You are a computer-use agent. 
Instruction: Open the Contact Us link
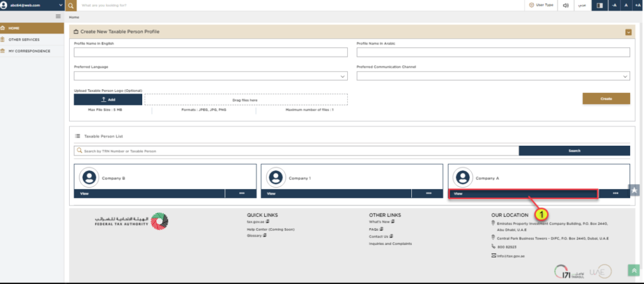[380, 236]
